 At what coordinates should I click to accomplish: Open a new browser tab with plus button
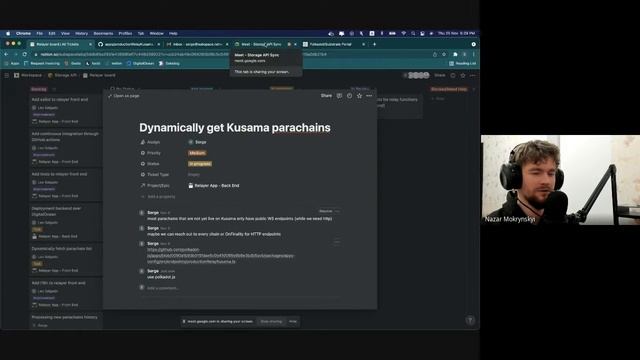[x=374, y=44]
